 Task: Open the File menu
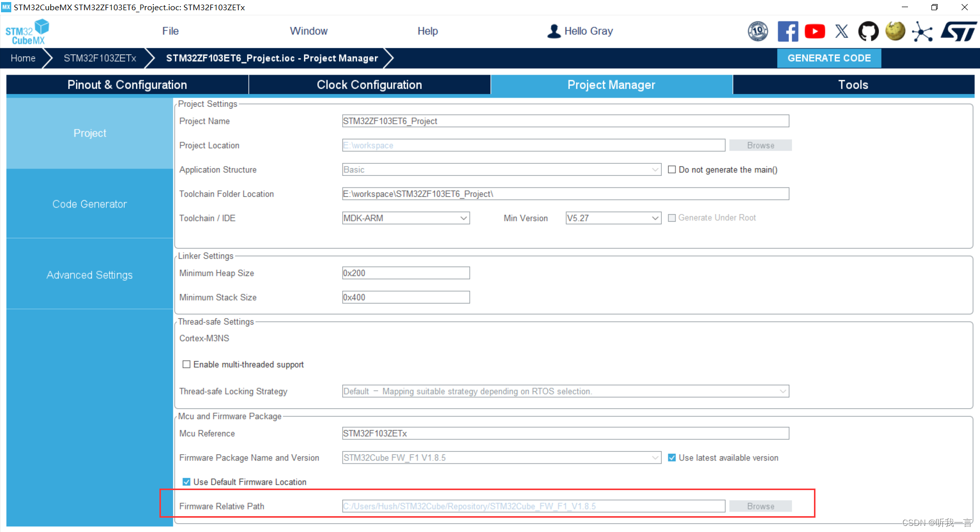[170, 31]
